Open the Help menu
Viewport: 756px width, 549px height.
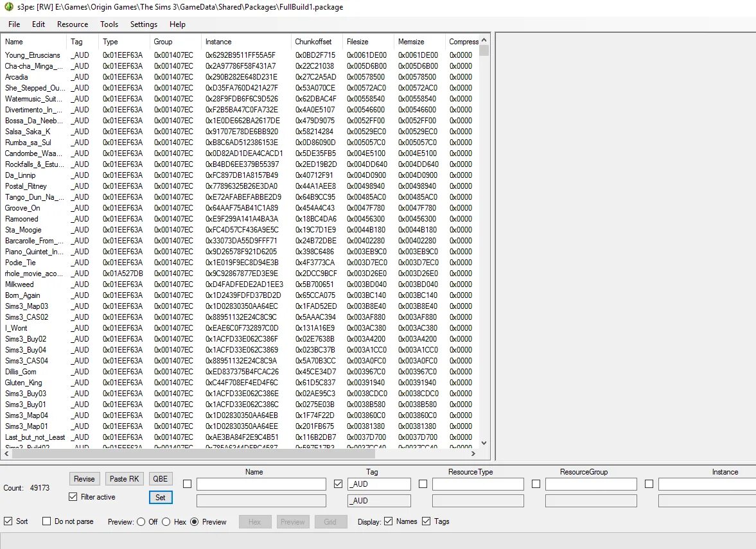[x=177, y=24]
